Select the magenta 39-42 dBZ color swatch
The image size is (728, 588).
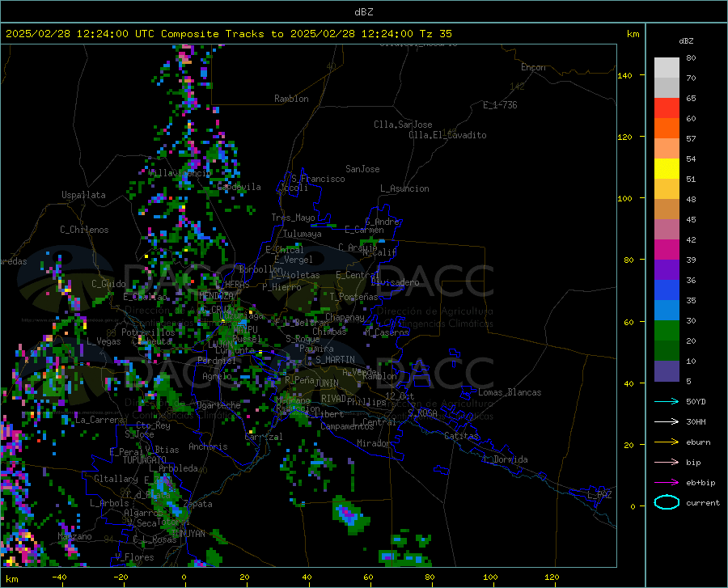[667, 250]
